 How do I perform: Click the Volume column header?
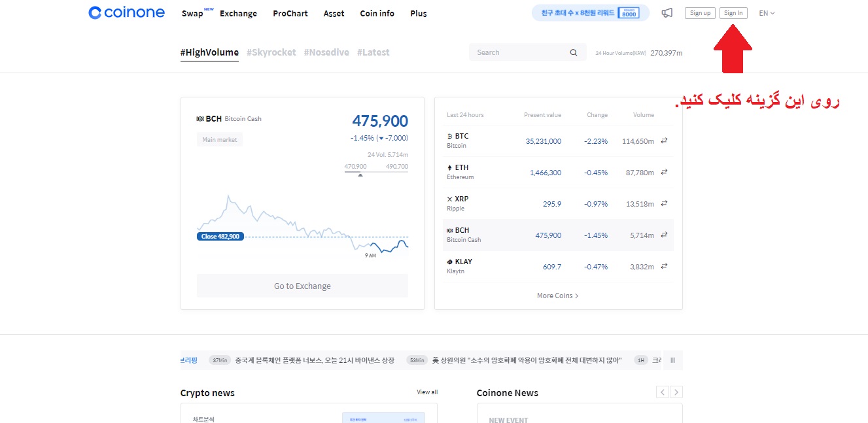pos(644,115)
